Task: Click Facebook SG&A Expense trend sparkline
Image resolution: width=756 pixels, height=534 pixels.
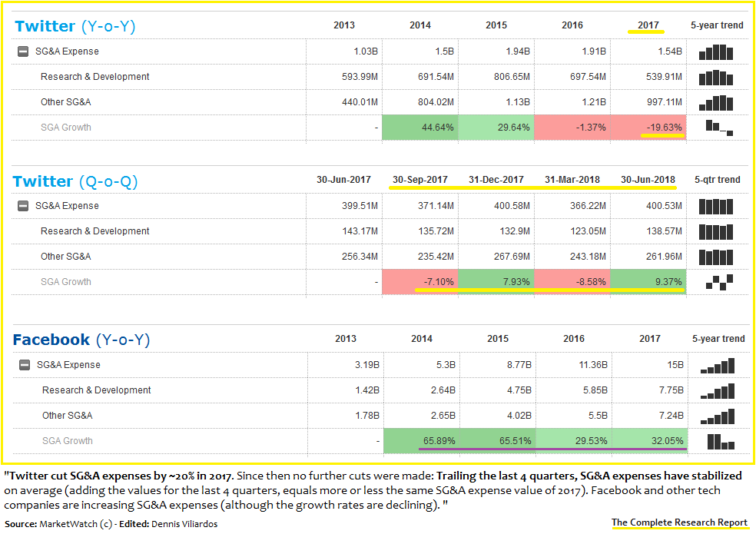Action: (718, 365)
